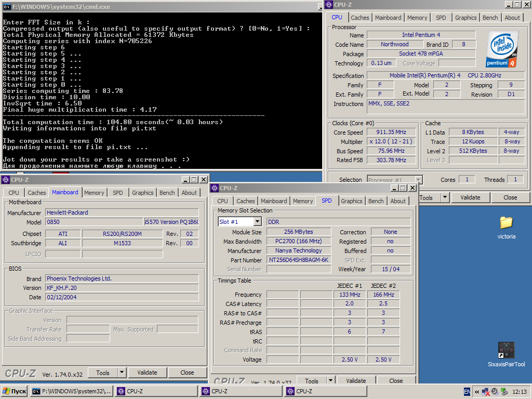Click the Core Speed 911.35 MHz value
This screenshot has width=532, height=399.
(x=391, y=132)
